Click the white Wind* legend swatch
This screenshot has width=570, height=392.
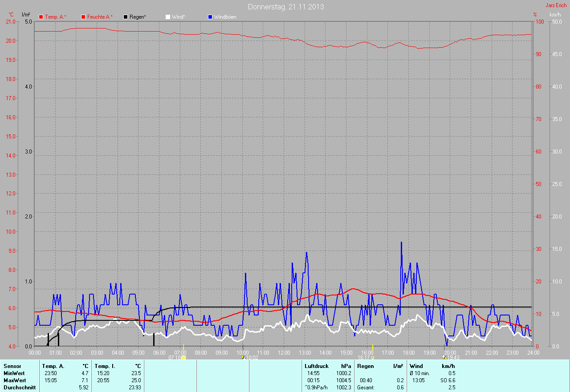coord(168,17)
